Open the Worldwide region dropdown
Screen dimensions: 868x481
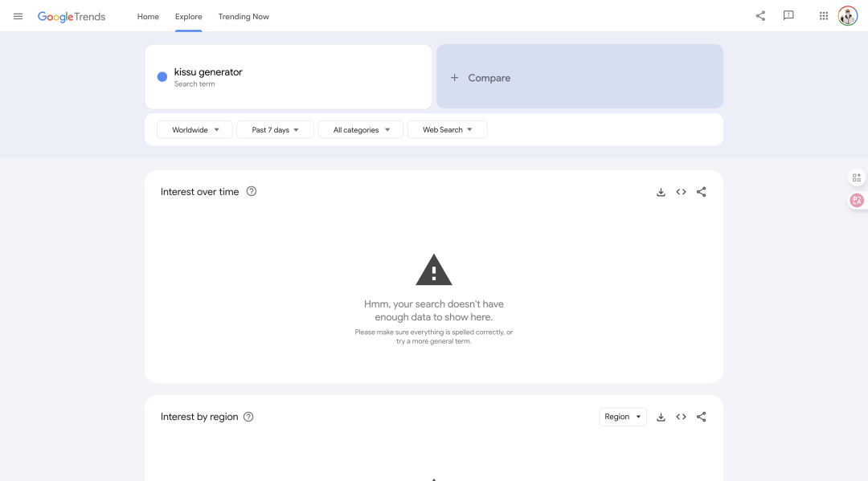pyautogui.click(x=194, y=129)
